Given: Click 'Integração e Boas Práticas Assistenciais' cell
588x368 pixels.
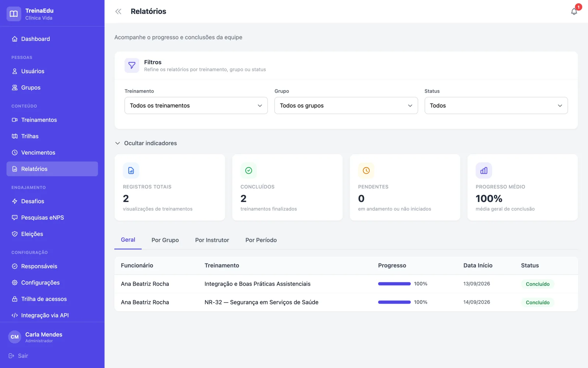Looking at the screenshot, I should pos(258,284).
